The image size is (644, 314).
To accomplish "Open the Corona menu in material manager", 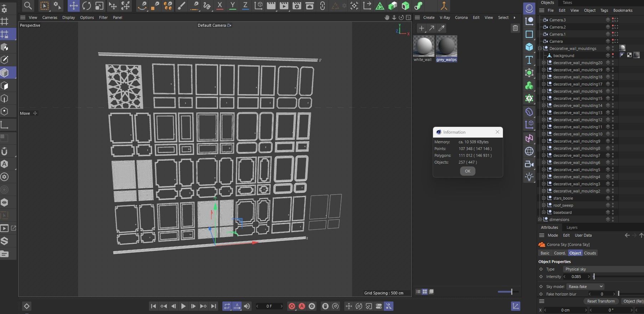I will 461,17.
